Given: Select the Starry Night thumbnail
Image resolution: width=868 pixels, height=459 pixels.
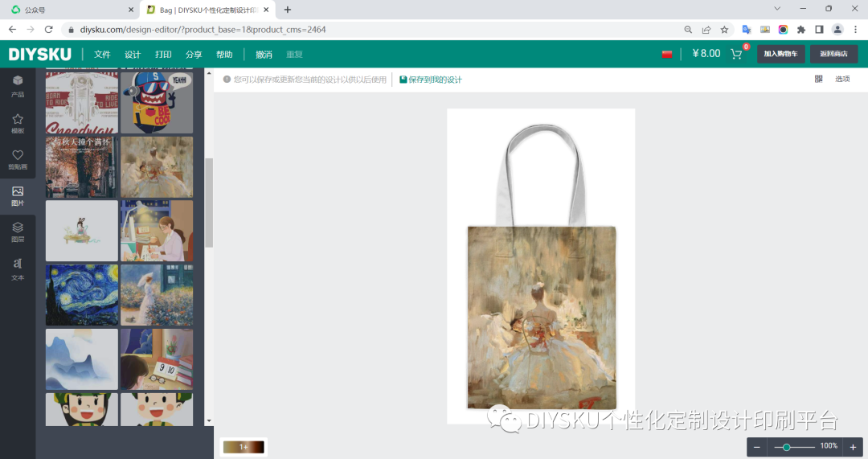Looking at the screenshot, I should click(x=82, y=295).
